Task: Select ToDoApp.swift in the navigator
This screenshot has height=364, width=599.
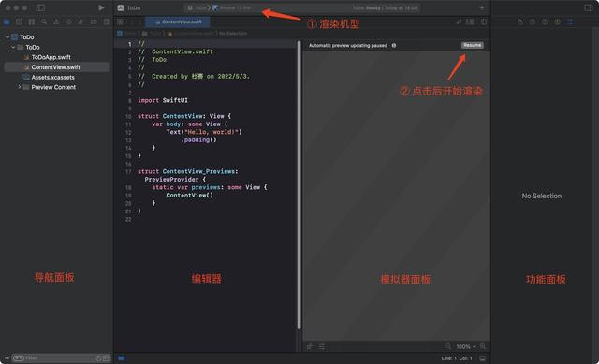Action: pos(51,57)
